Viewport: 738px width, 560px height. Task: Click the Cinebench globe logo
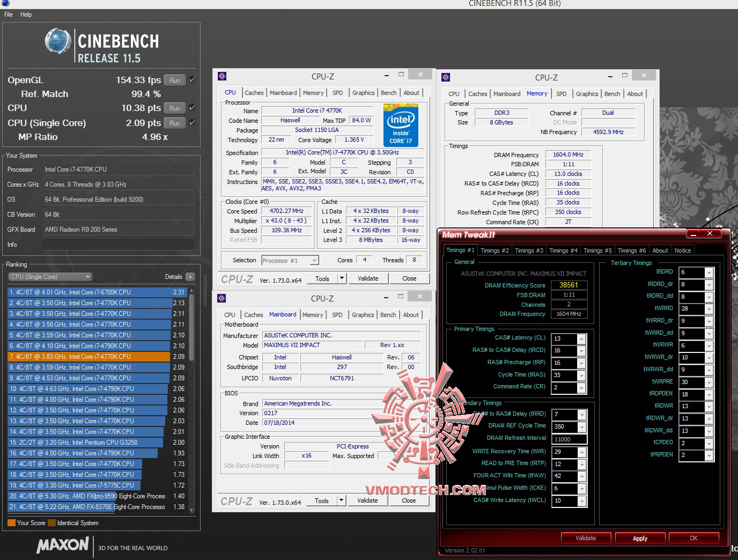pos(58,40)
